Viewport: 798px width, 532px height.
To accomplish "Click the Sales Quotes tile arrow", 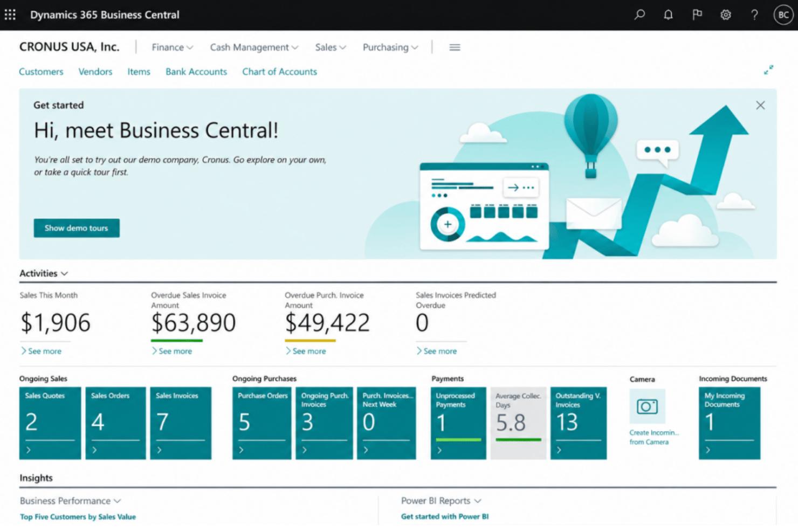I will click(29, 450).
